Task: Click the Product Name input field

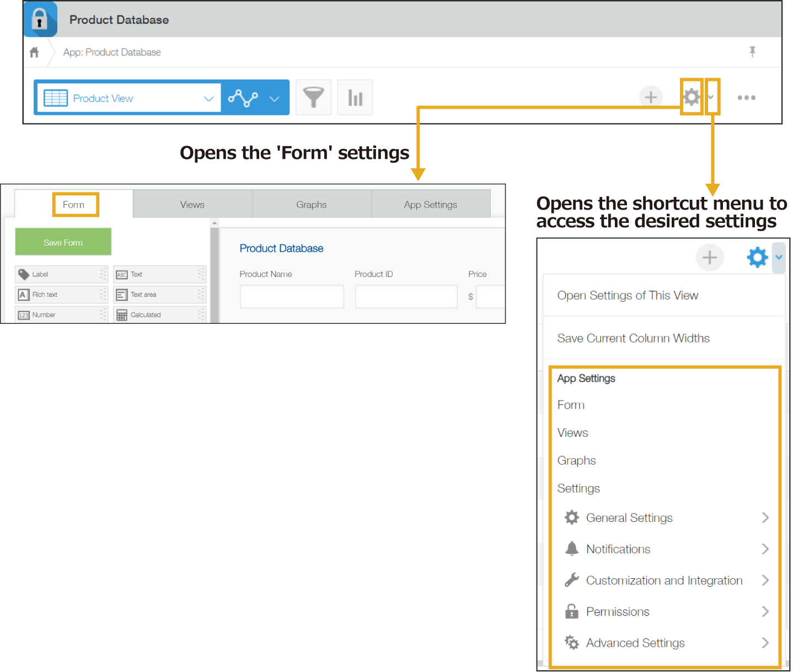Action: pos(292,296)
